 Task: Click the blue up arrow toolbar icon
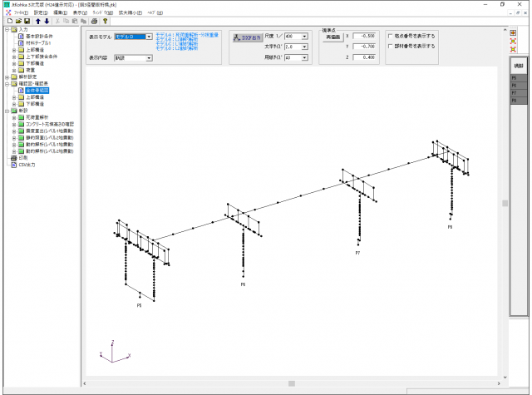[37, 21]
